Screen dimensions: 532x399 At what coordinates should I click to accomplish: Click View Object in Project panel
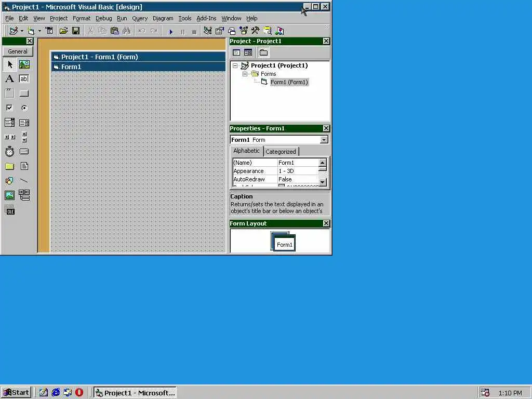pos(248,52)
